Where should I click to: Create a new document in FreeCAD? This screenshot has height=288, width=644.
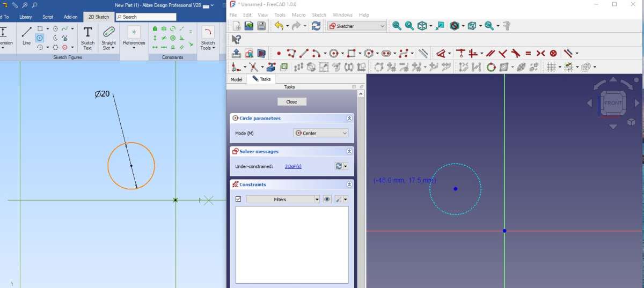point(237,26)
